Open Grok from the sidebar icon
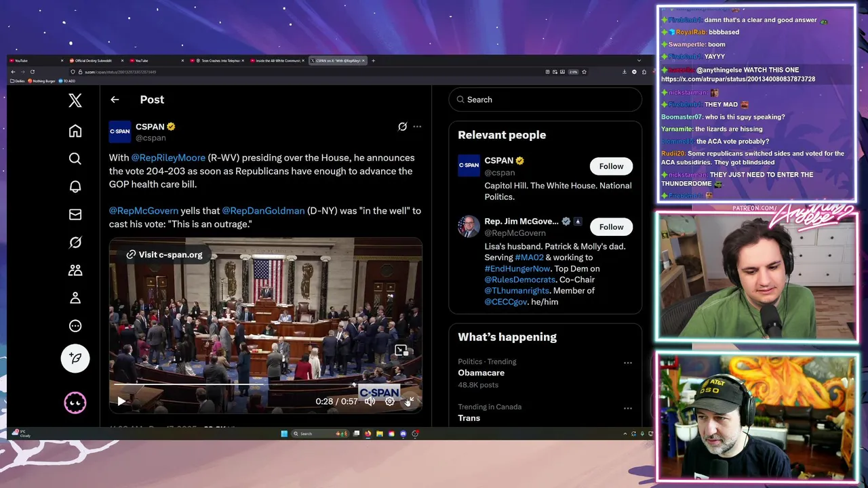The image size is (868, 488). (75, 242)
